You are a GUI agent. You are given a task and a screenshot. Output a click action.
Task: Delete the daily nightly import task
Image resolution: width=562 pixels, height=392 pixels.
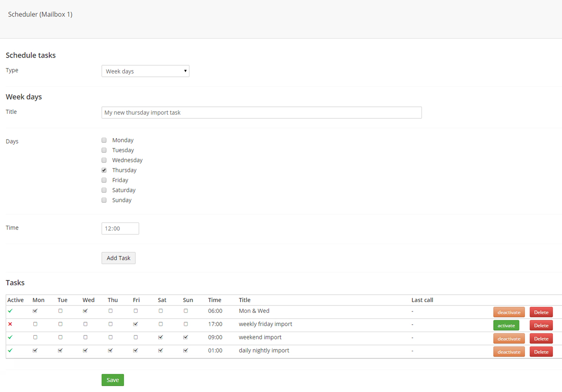pyautogui.click(x=541, y=352)
